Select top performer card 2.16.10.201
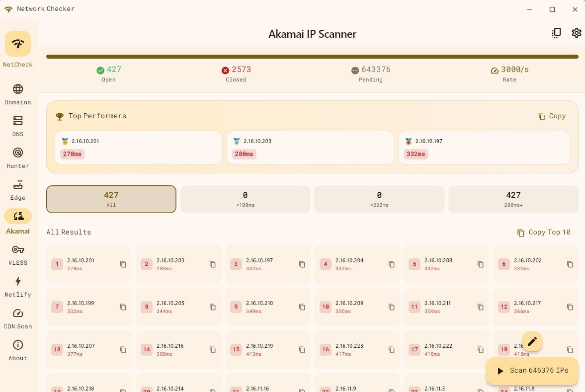 (x=138, y=148)
